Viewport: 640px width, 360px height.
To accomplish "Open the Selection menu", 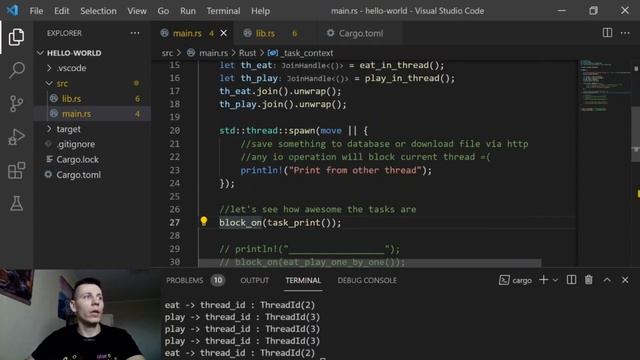I will pos(98,11).
